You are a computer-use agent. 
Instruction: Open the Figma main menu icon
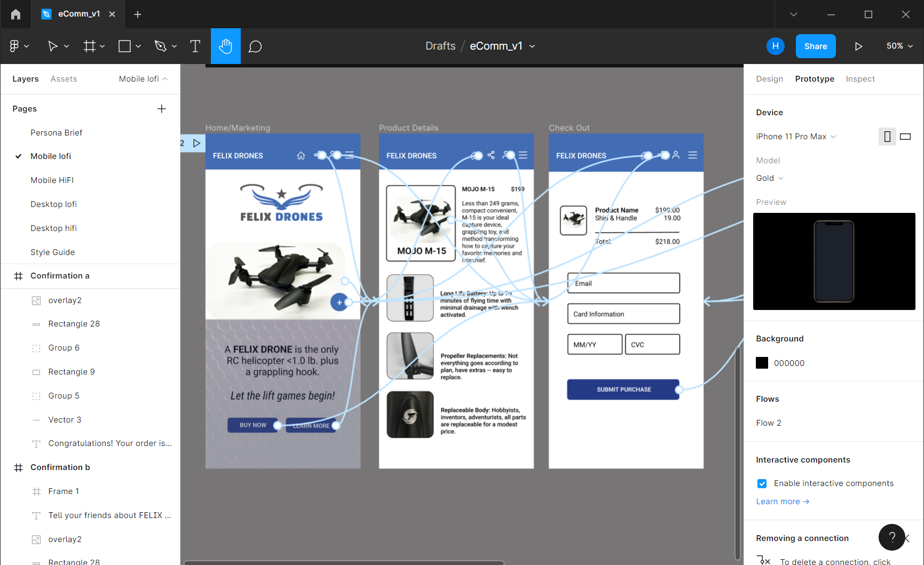pyautogui.click(x=14, y=46)
